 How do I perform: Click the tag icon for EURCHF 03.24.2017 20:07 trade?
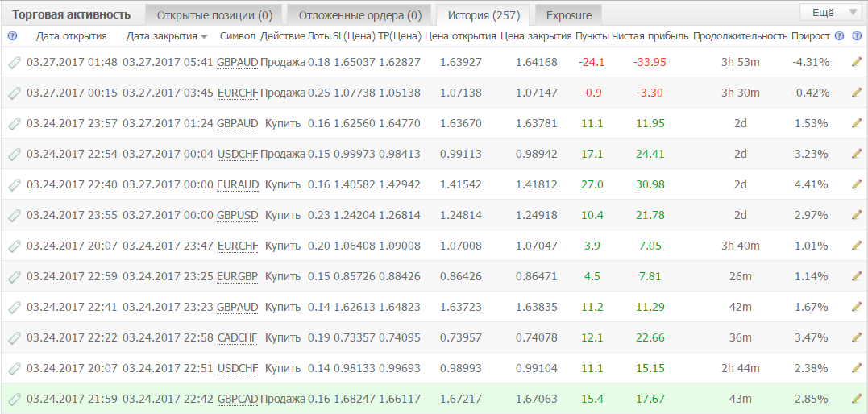(15, 246)
